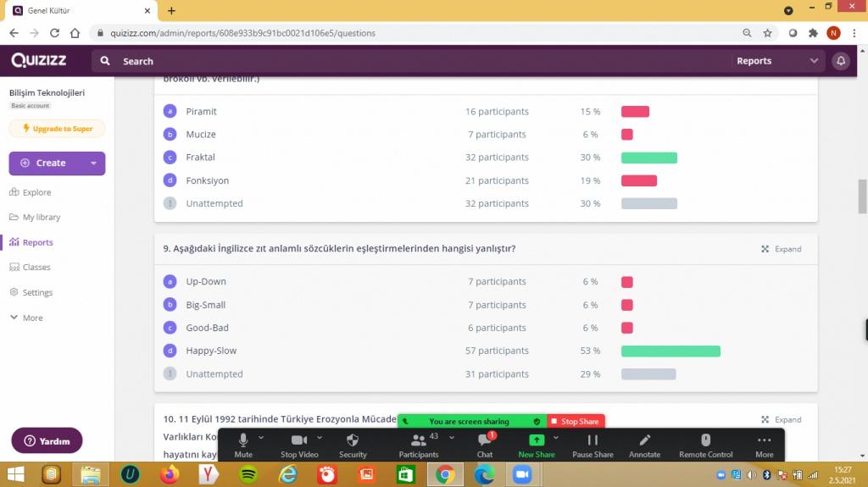Bookmark this page with star icon
Viewport: 868px width, 487px height.
pyautogui.click(x=768, y=33)
